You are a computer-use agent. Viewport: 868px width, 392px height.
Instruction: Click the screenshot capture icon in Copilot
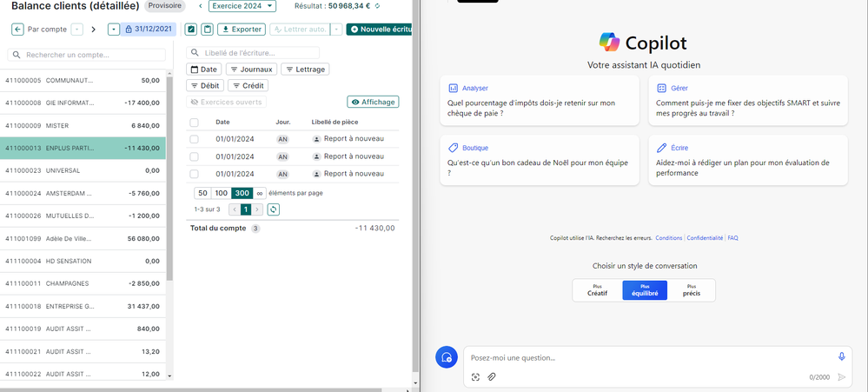[475, 377]
